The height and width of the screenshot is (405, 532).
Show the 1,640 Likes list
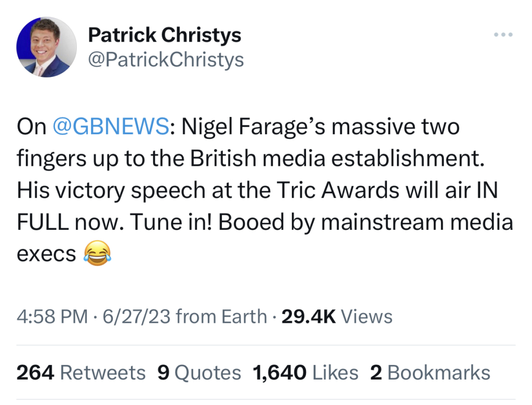click(305, 372)
